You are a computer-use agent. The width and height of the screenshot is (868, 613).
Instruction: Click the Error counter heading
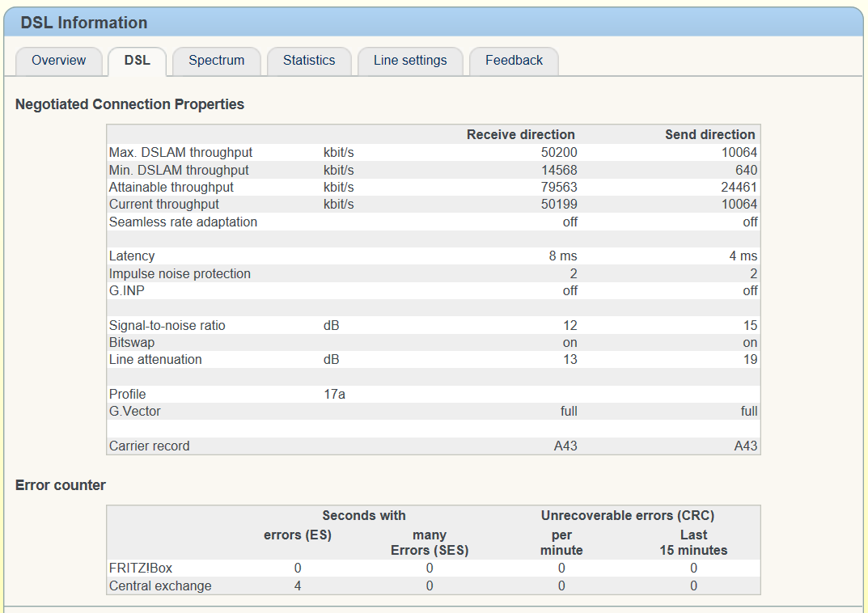[x=61, y=485]
